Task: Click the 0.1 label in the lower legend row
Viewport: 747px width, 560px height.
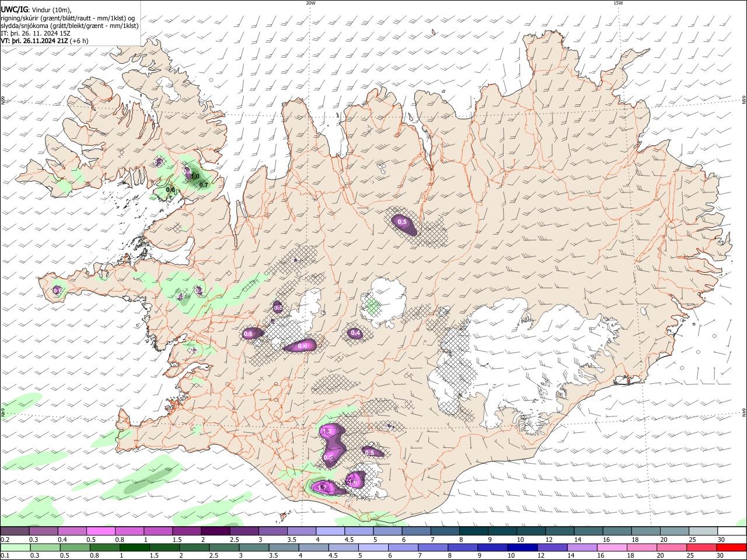Action: (x=5, y=555)
